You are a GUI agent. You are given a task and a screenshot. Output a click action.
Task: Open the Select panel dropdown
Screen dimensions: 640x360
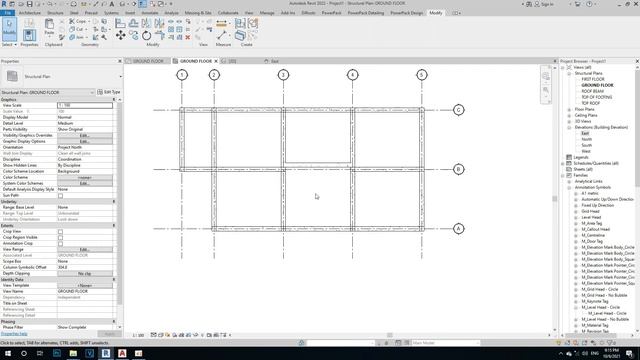click(x=9, y=44)
